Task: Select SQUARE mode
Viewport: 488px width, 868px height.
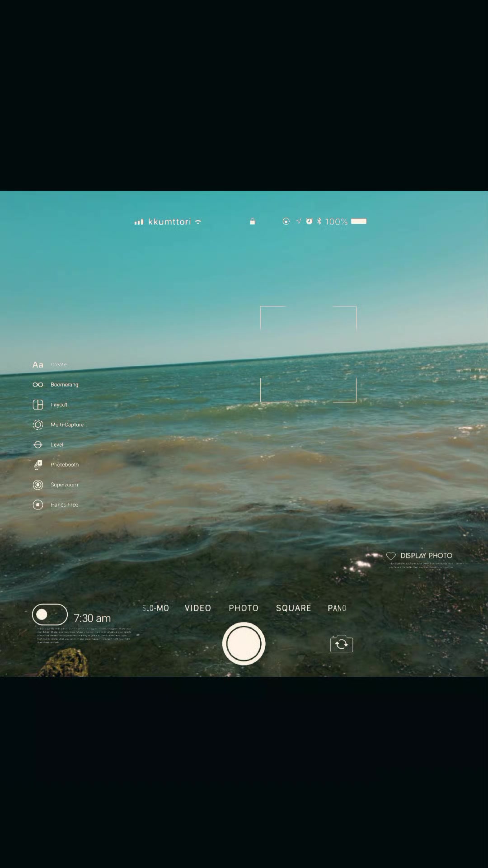Action: coord(294,608)
